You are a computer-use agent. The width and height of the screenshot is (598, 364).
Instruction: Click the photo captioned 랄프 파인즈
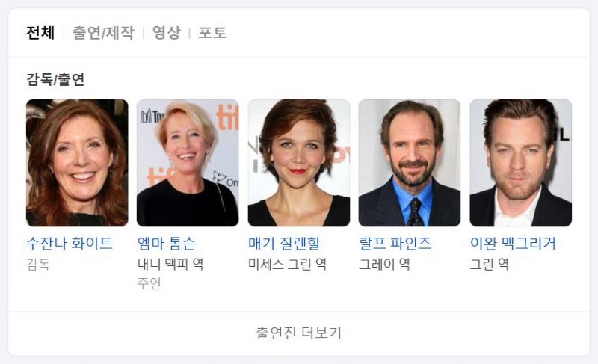[x=410, y=163]
